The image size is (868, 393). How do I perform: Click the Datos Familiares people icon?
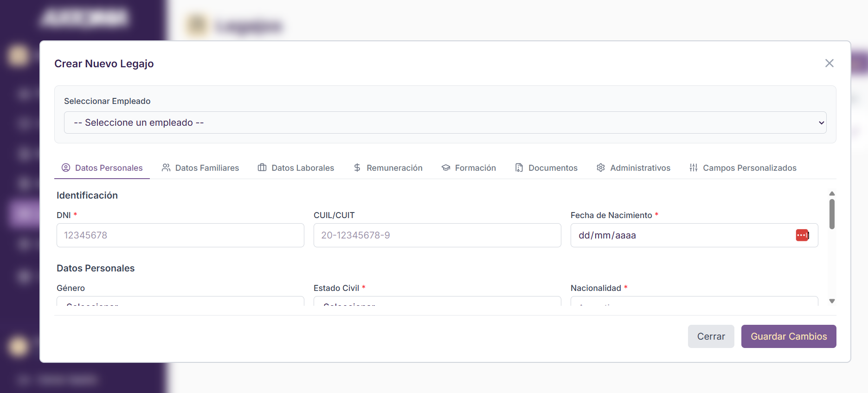tap(166, 168)
